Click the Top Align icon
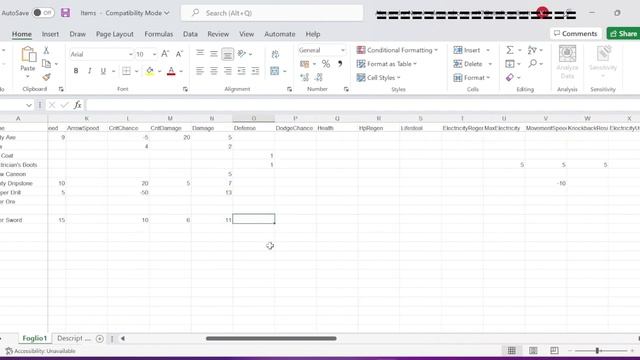Image resolution: width=640 pixels, height=360 pixels. click(200, 53)
